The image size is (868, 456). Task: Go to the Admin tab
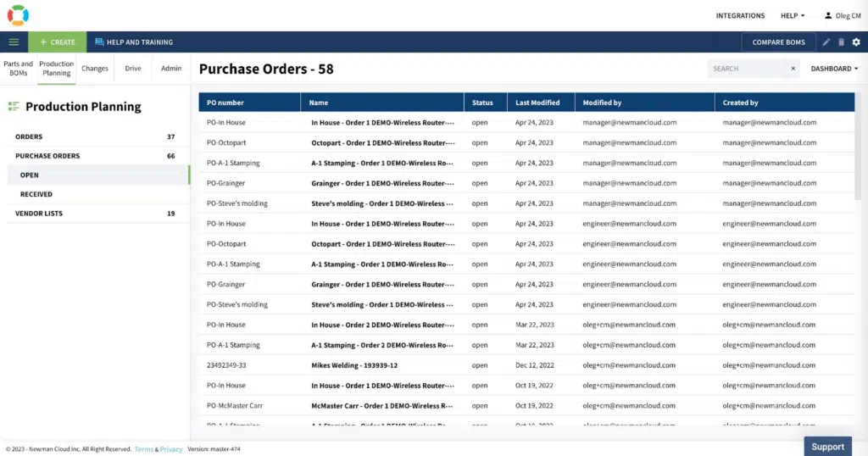tap(171, 69)
